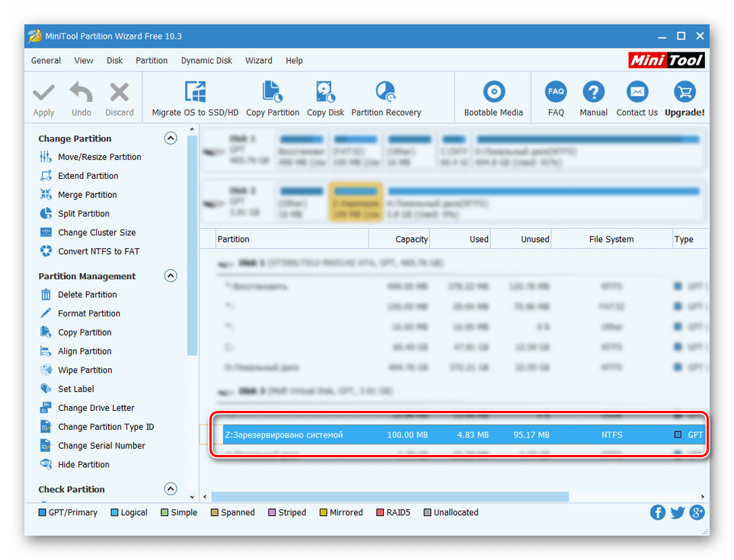Open the View menu

84,60
